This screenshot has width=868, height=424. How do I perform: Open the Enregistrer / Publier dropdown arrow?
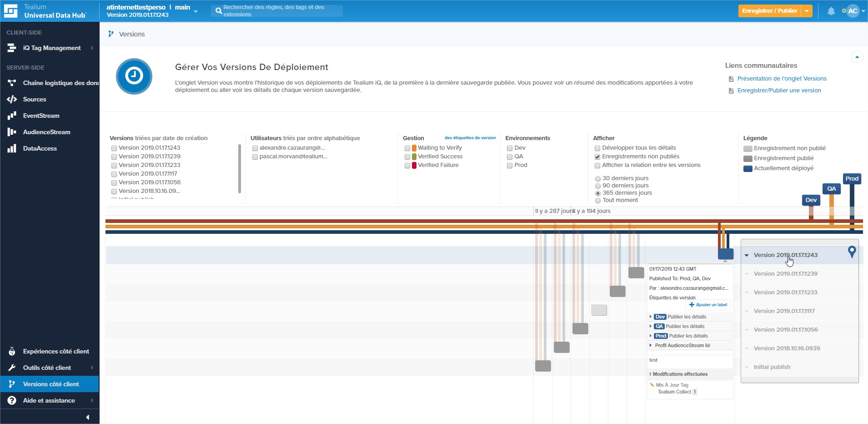click(807, 11)
